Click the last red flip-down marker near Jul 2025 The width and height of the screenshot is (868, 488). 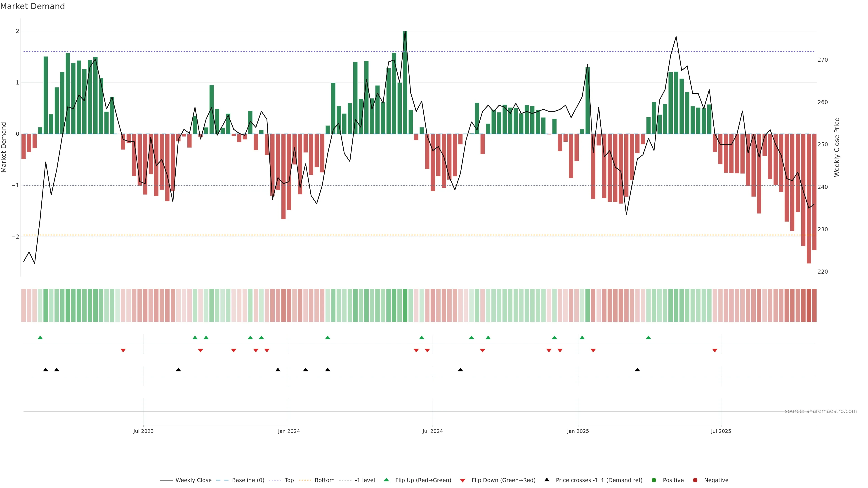click(715, 351)
